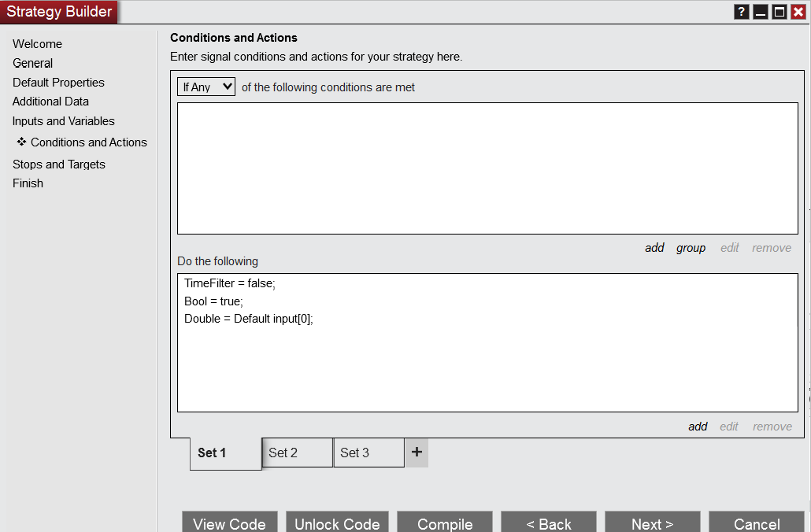811x532 pixels.
Task: Go back with the < Back button
Action: [549, 523]
